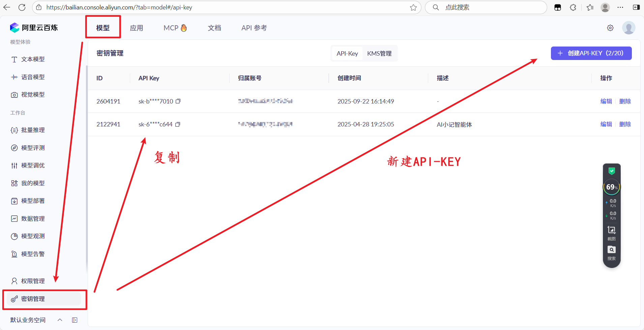The image size is (644, 330).
Task: Click the ID cell 2122941
Action: pos(108,124)
